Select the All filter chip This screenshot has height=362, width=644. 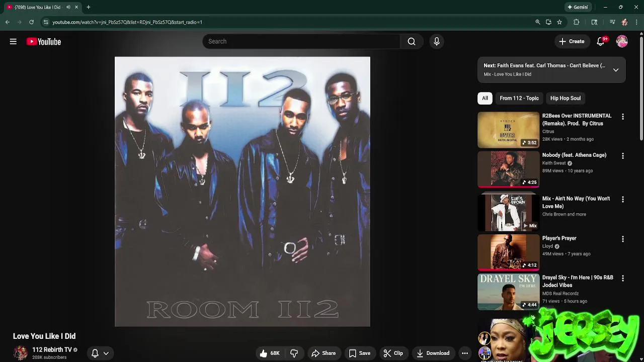pyautogui.click(x=485, y=98)
